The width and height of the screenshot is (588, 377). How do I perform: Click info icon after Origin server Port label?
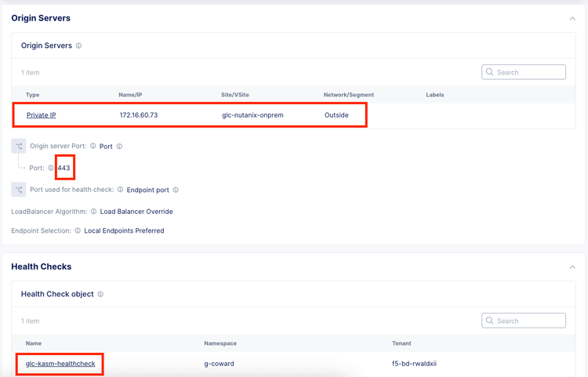93,147
